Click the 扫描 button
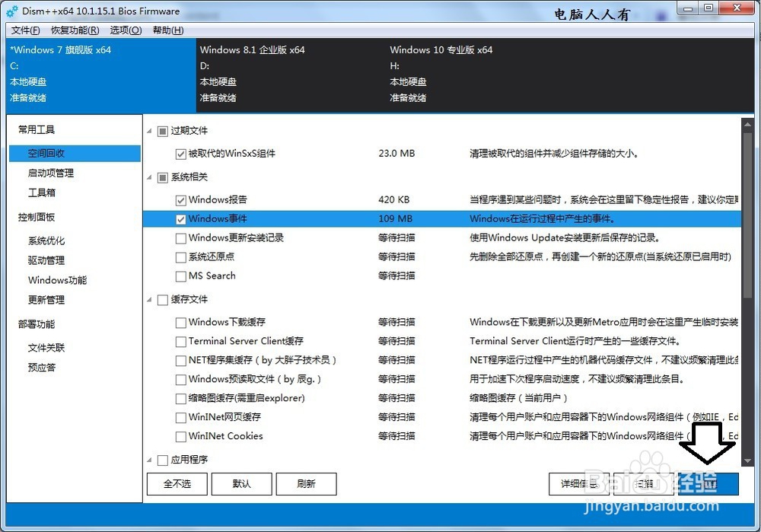This screenshot has width=761, height=532. (x=644, y=484)
